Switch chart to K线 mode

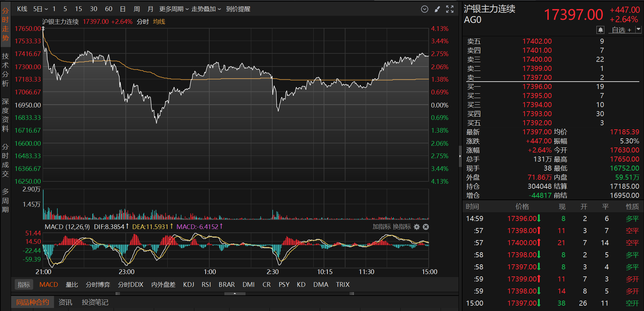tap(22, 9)
